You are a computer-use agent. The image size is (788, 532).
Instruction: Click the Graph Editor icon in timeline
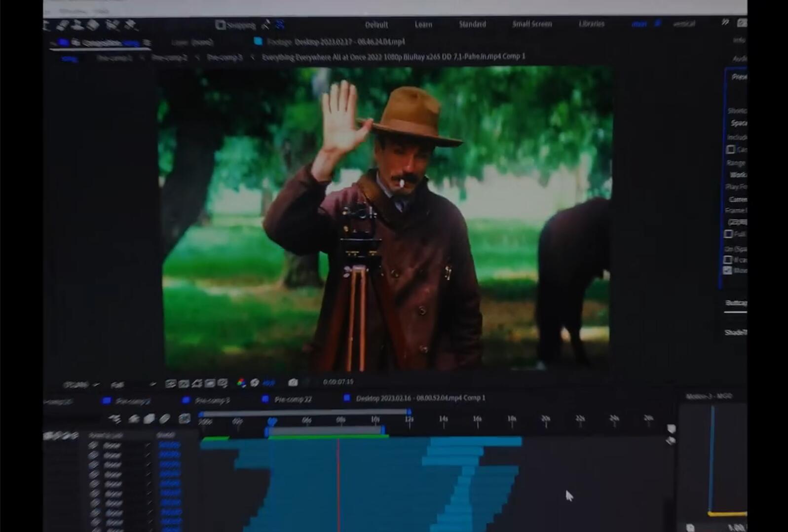(x=185, y=419)
